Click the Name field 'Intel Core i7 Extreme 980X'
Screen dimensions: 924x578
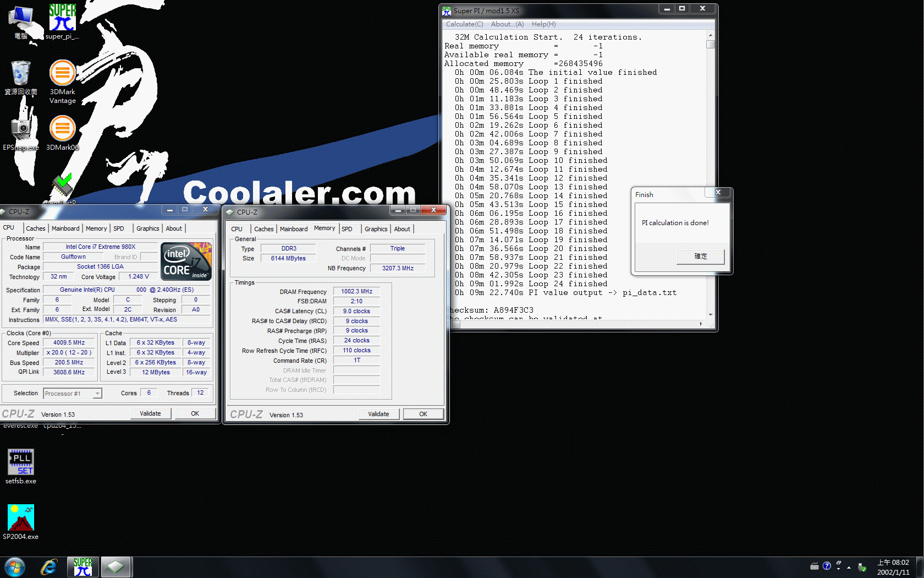pos(100,247)
